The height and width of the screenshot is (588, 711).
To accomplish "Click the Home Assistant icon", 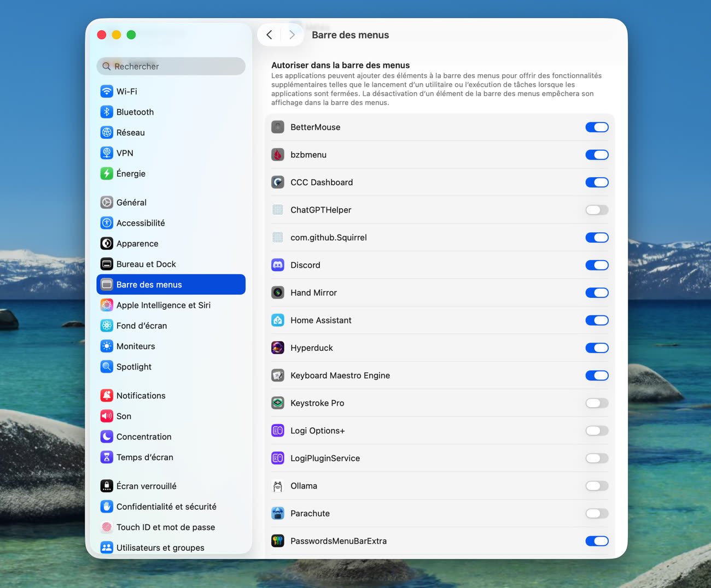I will point(278,320).
